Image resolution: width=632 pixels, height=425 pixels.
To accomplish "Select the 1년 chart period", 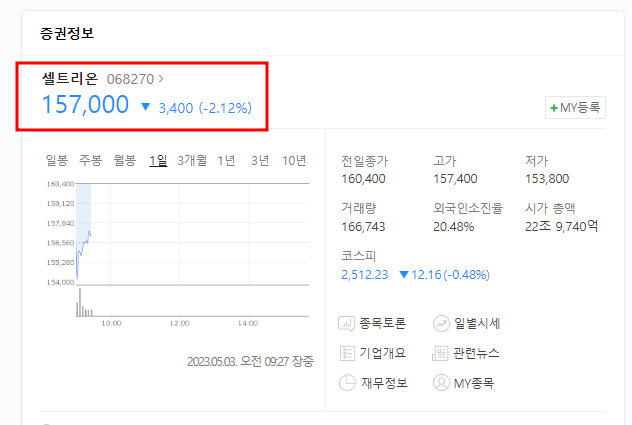I will [x=226, y=160].
